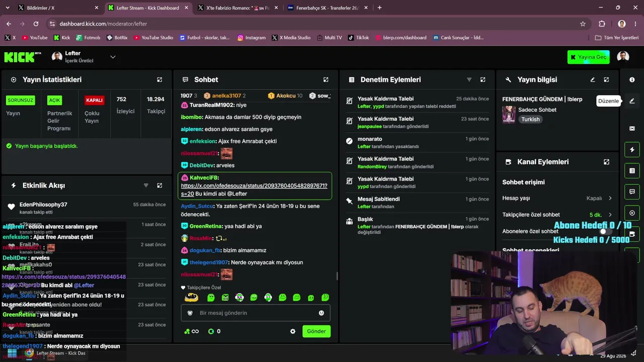Filter the Etkinlik Akışı feed
Viewport: 644px width, 362px height.
tap(146, 186)
